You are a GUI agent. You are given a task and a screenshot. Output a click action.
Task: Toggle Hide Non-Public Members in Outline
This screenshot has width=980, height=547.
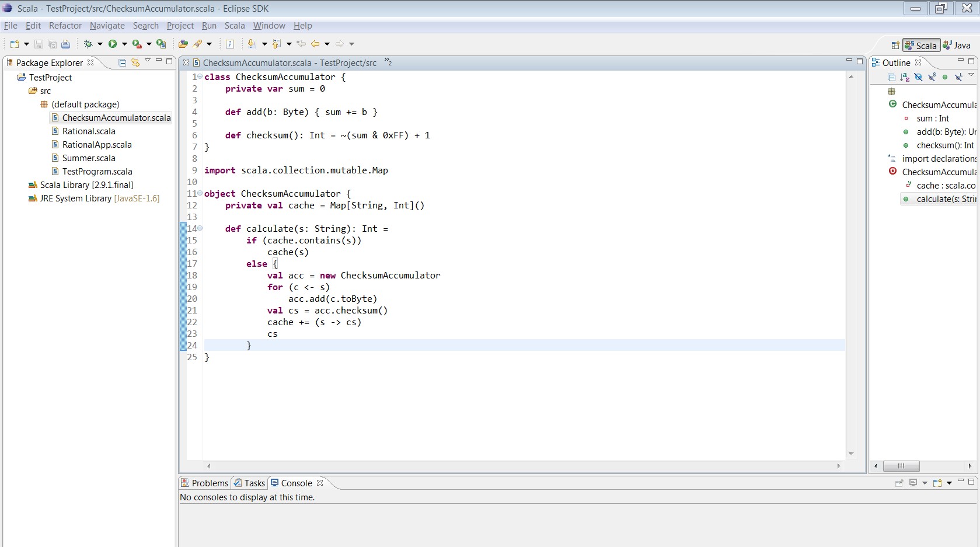[x=945, y=77]
